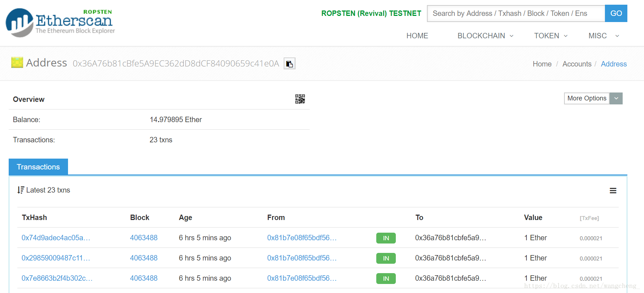Focus the search by address field
Viewport: 644px width, 293px height.
516,13
